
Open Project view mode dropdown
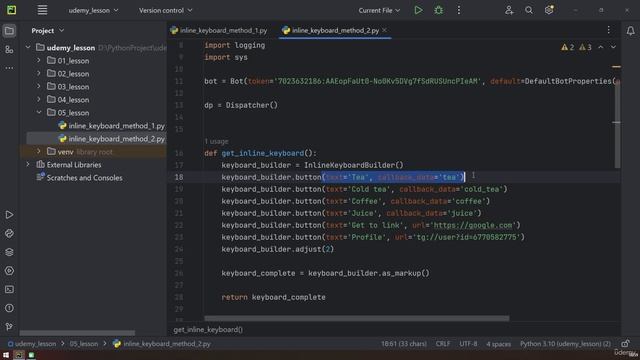(x=48, y=31)
